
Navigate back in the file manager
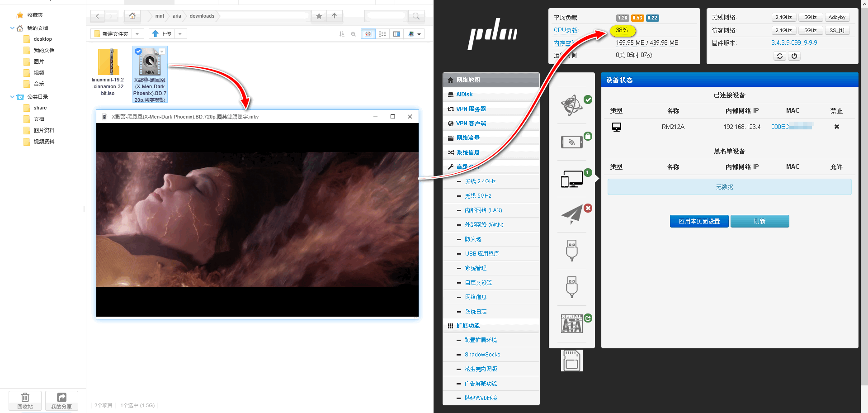[98, 16]
